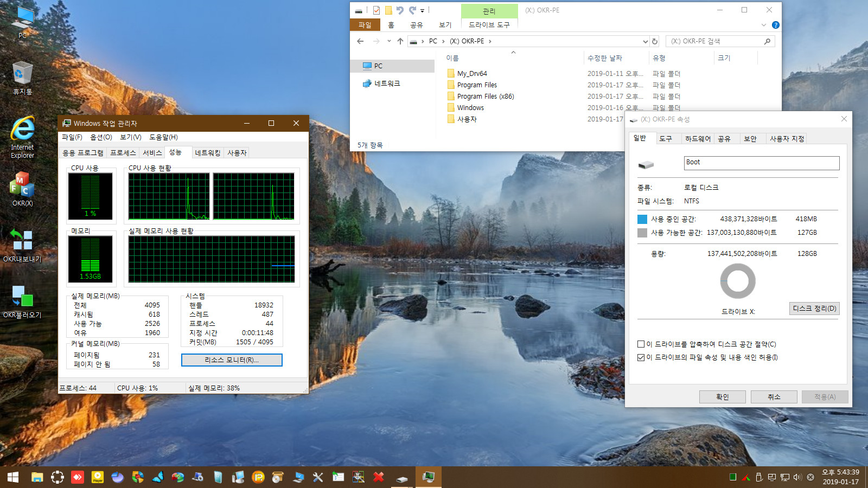Click undo icon in Explorer quick access toolbar
Viewport: 868px width, 488px height.
pyautogui.click(x=400, y=10)
